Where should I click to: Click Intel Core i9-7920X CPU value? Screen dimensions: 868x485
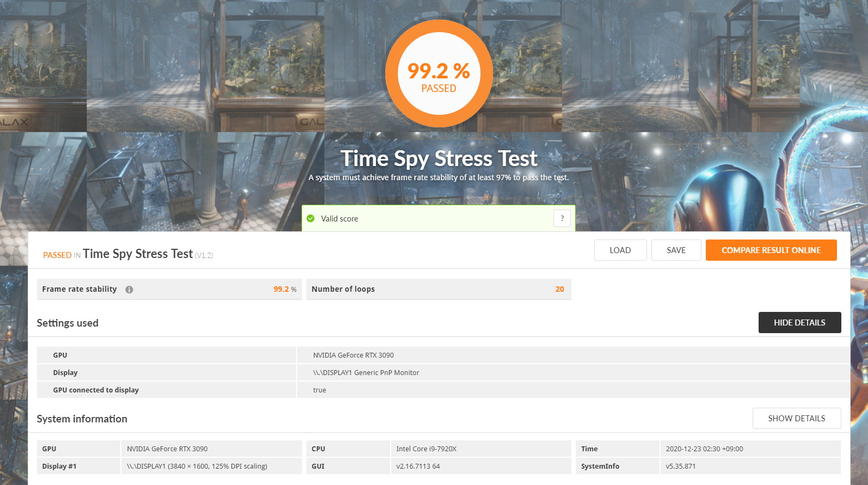[x=426, y=449]
